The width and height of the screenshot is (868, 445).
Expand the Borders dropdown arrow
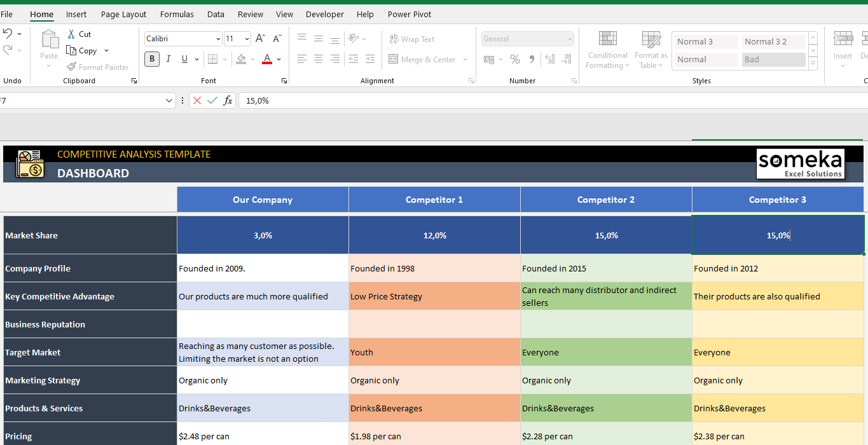224,58
